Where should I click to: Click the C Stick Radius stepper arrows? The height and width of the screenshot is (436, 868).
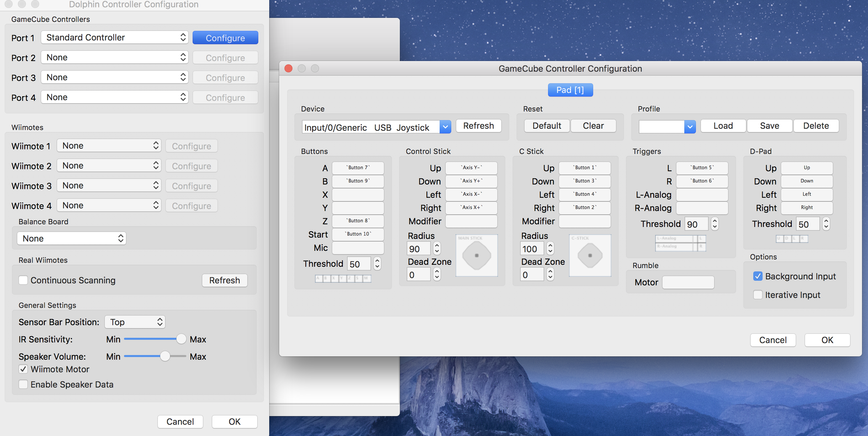tap(550, 249)
